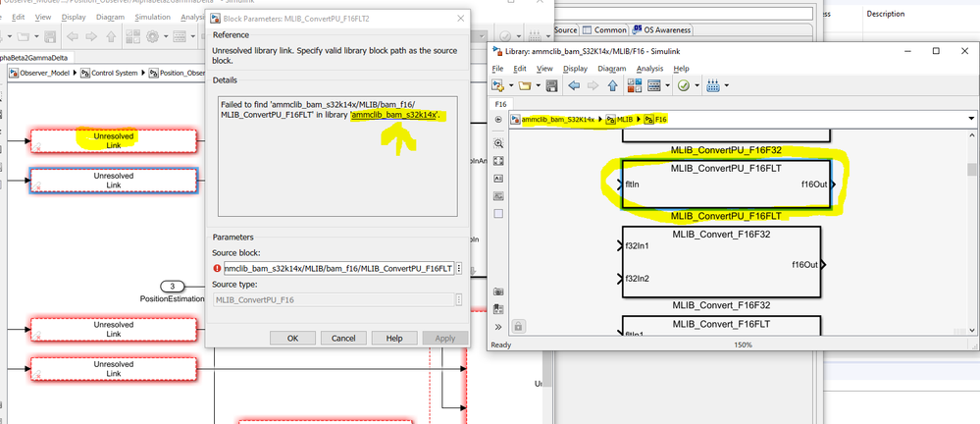This screenshot has width=980, height=424.
Task: Click New Model icon in Library window toolbar
Action: click(497, 85)
